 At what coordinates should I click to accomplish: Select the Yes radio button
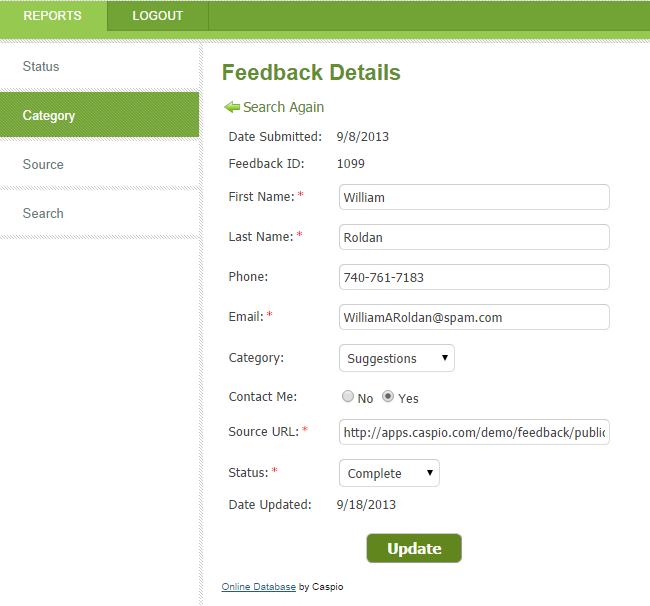[389, 397]
